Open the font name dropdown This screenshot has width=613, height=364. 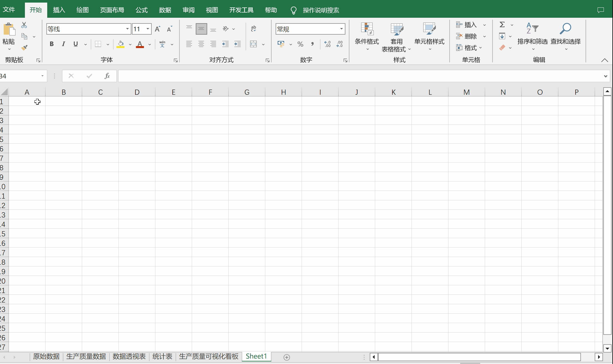point(127,29)
